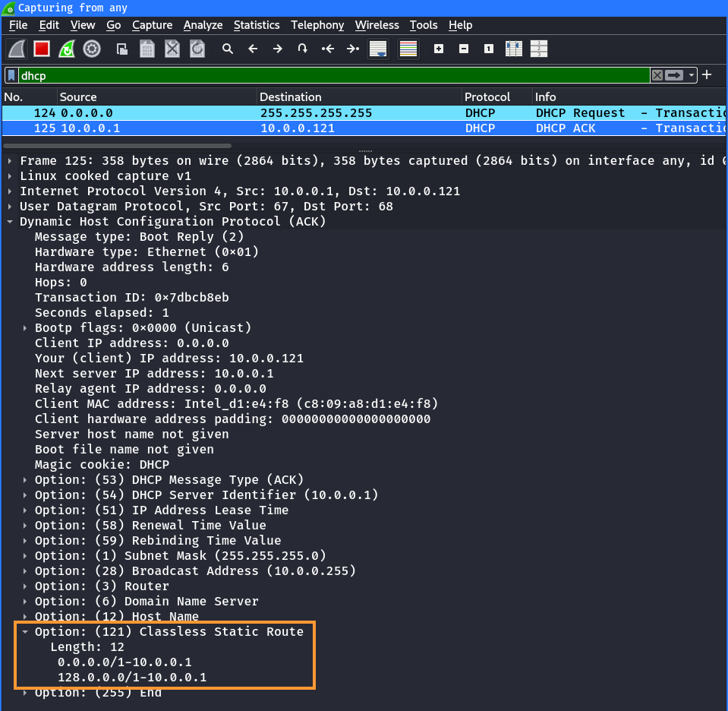This screenshot has height=711, width=728.
Task: Open capture options gear icon
Action: point(92,49)
